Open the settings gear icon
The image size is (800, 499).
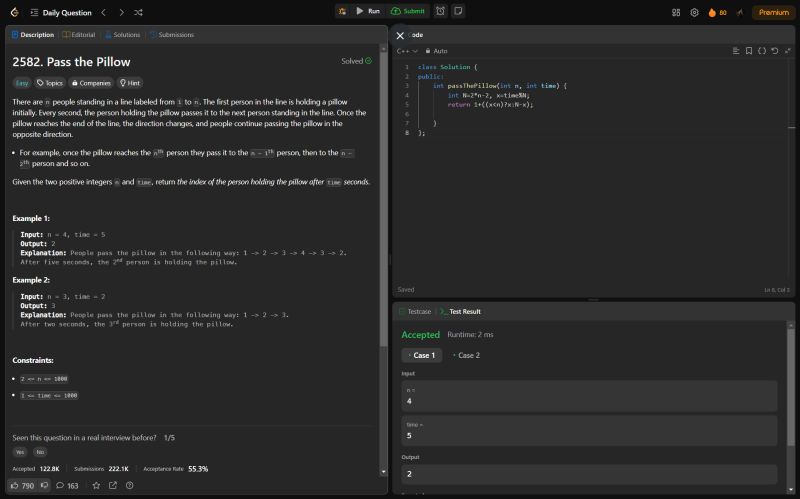[x=694, y=12]
